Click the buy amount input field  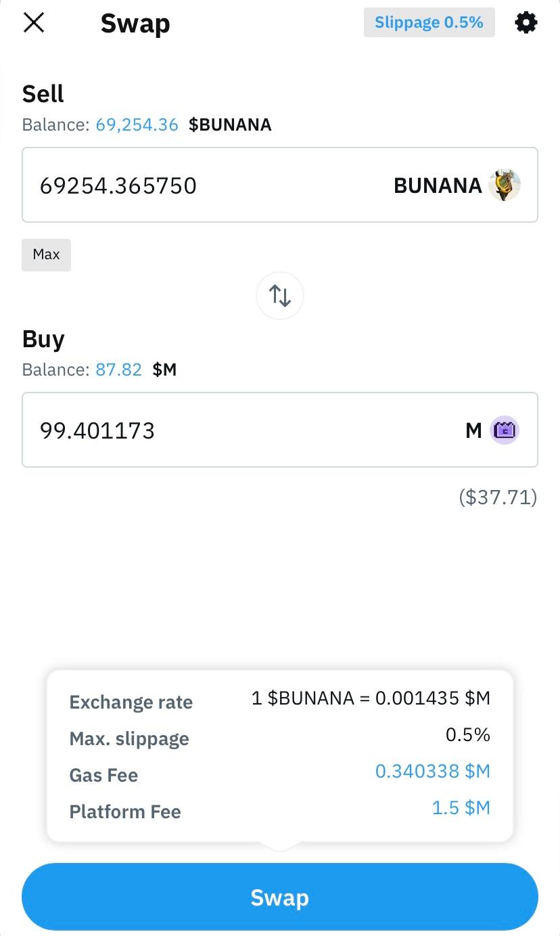pos(203,430)
